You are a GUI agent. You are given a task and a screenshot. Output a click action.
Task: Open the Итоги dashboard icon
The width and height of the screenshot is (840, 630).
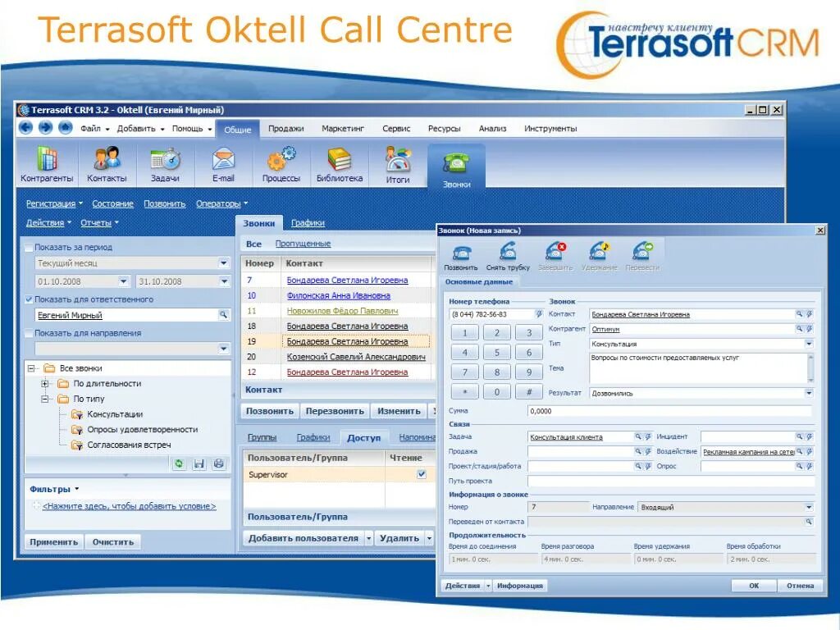pos(398,159)
